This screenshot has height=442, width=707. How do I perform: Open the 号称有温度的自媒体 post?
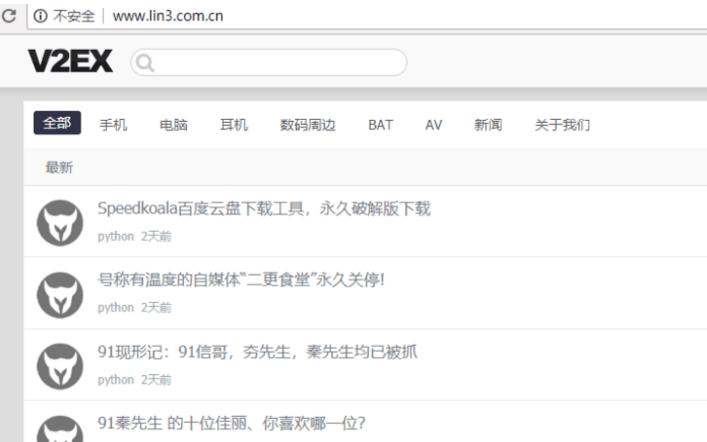pos(241,280)
